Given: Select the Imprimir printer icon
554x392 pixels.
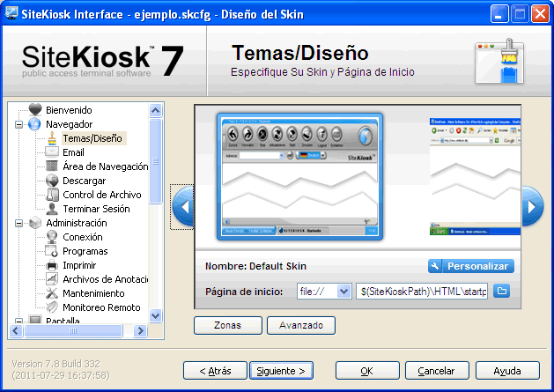Looking at the screenshot, I should [52, 265].
